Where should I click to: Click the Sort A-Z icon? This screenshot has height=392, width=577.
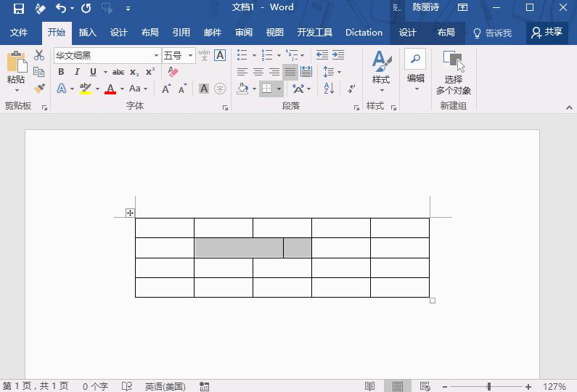(x=329, y=89)
